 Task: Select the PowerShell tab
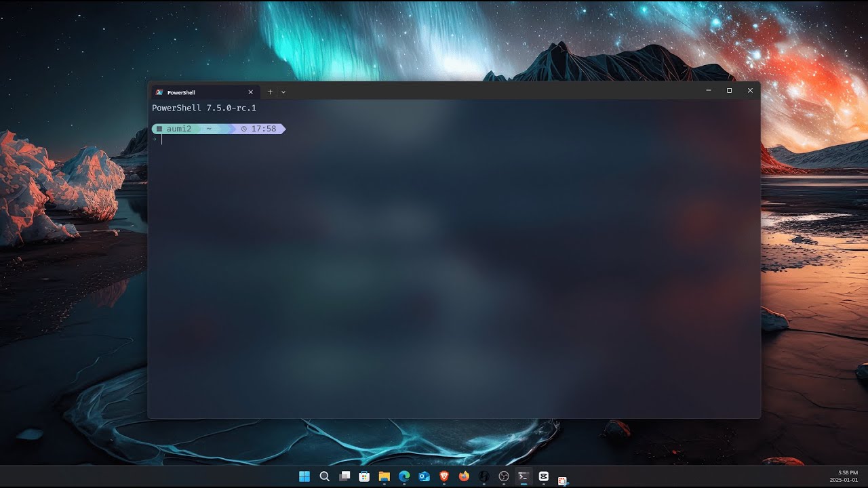click(x=204, y=91)
